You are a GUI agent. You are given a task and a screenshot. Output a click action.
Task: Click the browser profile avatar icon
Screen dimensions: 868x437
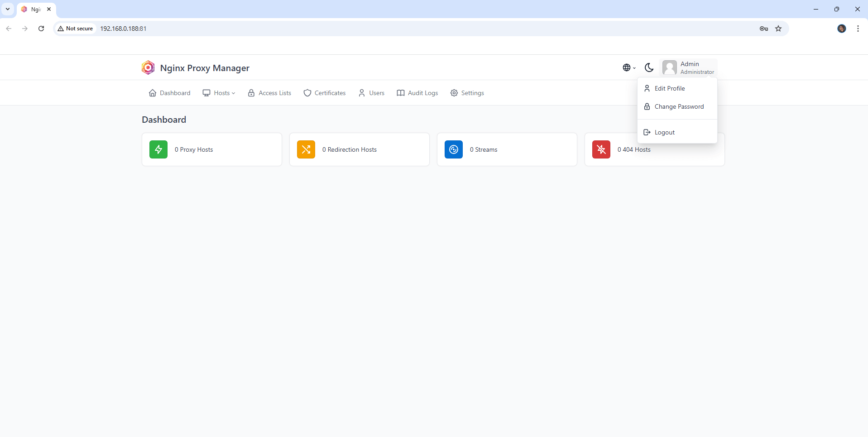coord(841,28)
